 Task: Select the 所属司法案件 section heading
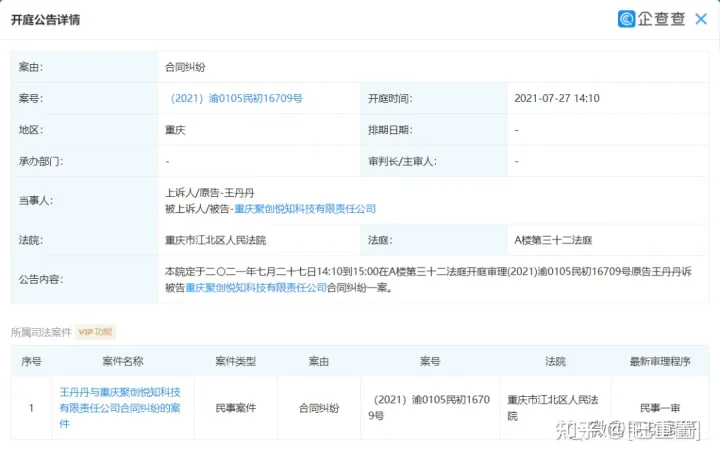pos(41,332)
